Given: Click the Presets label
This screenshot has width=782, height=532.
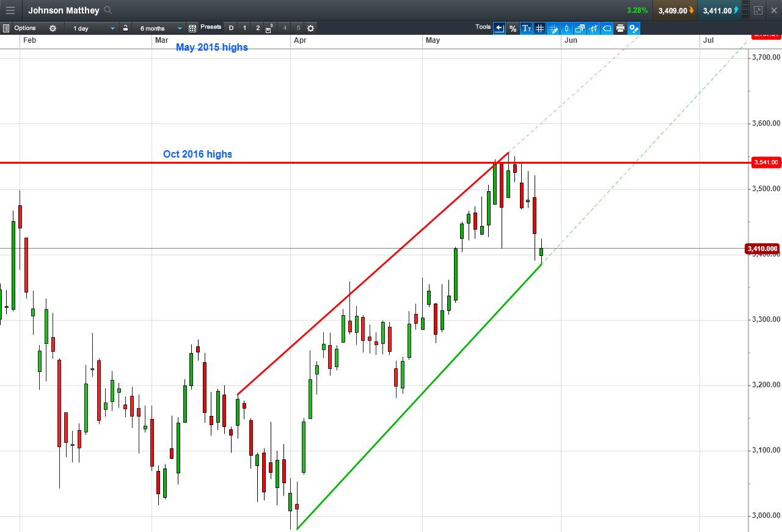Looking at the screenshot, I should [211, 27].
